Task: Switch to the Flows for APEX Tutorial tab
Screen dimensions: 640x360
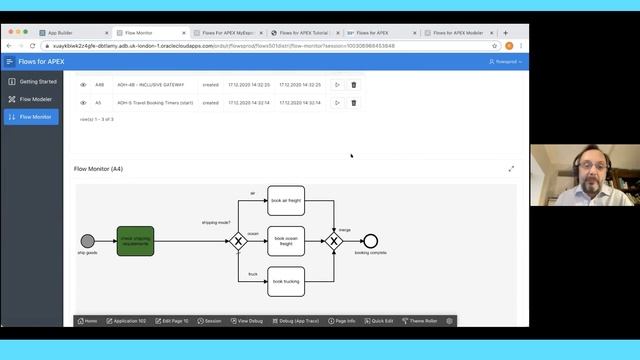Action: [x=303, y=33]
